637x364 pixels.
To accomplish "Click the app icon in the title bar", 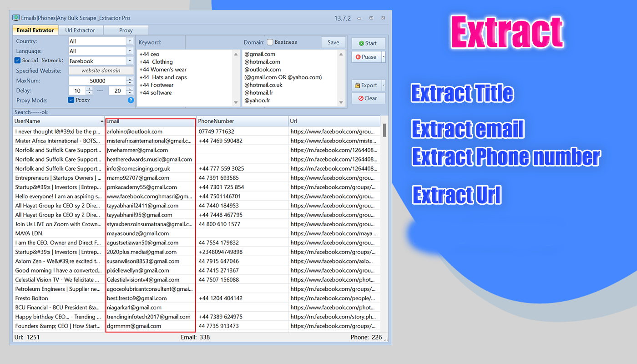I will coord(16,18).
